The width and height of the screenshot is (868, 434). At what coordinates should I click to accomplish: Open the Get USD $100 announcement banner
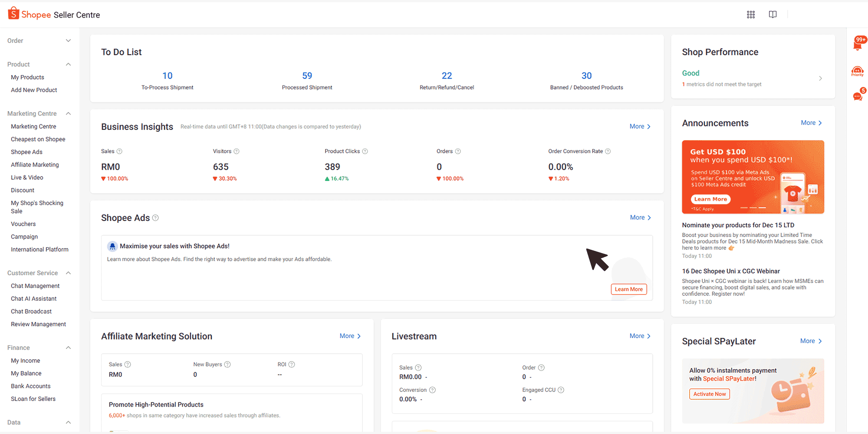click(753, 177)
